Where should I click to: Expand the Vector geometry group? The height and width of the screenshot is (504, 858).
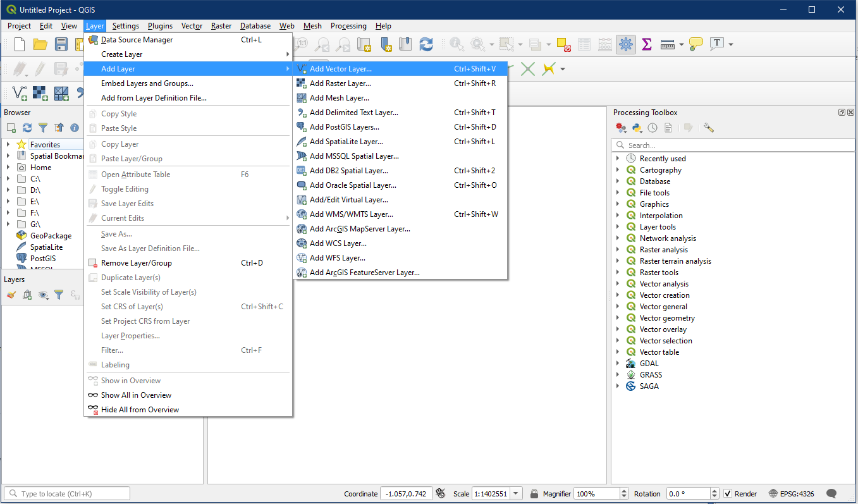pyautogui.click(x=618, y=318)
